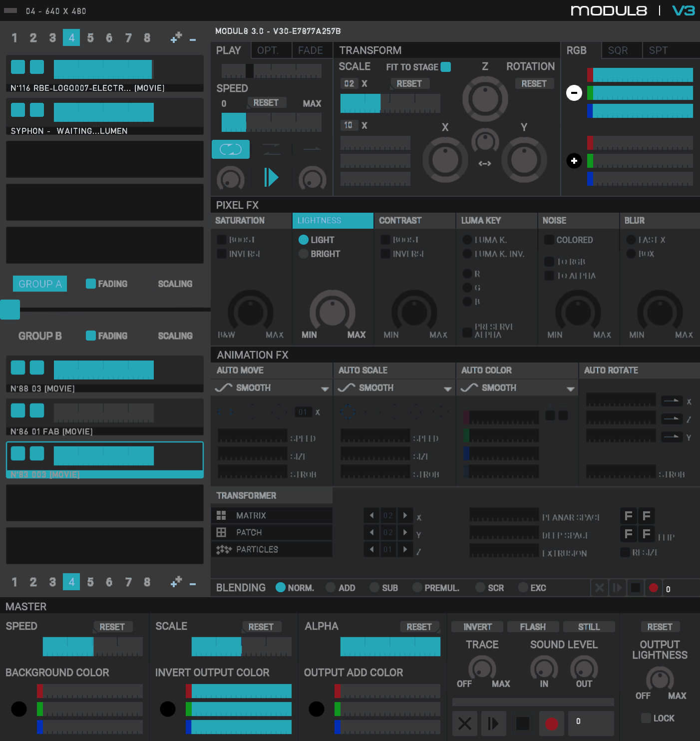Select EXC blending mode
Image resolution: width=700 pixels, height=741 pixels.
523,588
